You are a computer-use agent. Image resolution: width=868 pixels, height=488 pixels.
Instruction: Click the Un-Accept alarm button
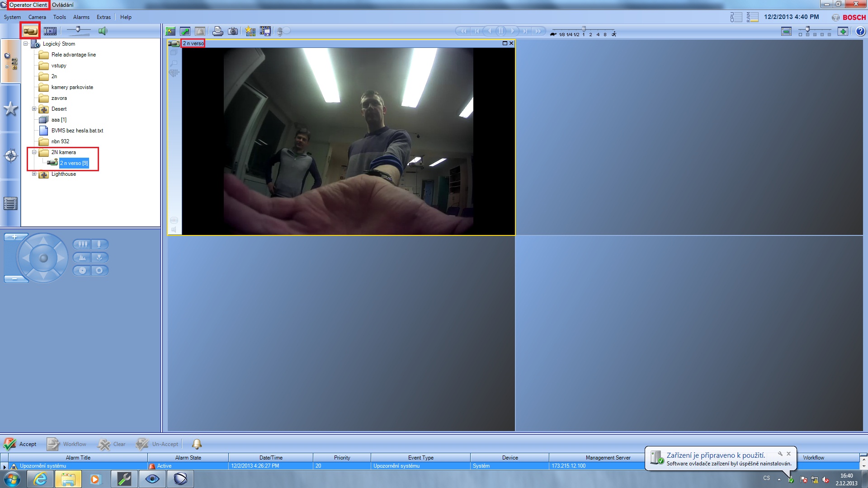click(x=157, y=444)
